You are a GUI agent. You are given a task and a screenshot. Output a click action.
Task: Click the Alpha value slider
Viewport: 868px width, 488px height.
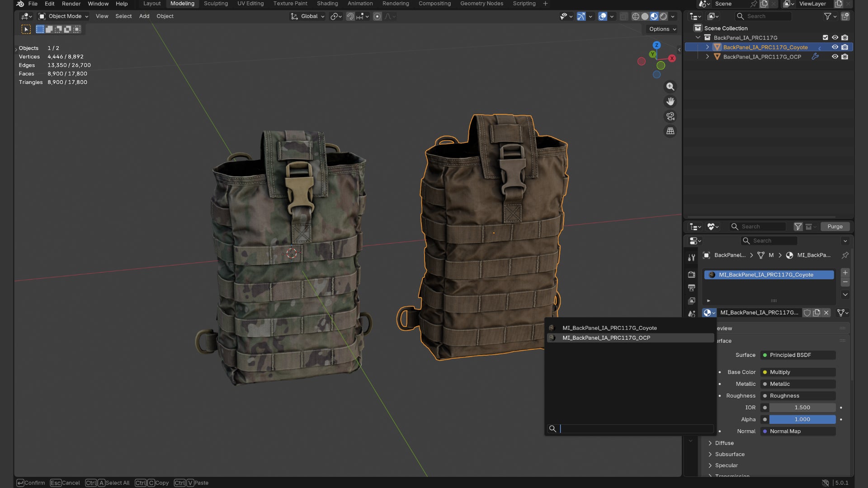tap(802, 419)
